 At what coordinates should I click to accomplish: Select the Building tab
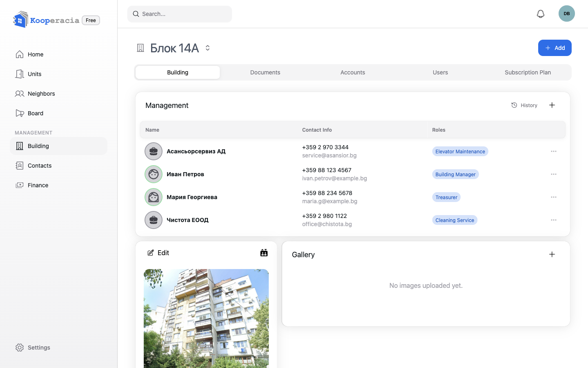coord(178,72)
